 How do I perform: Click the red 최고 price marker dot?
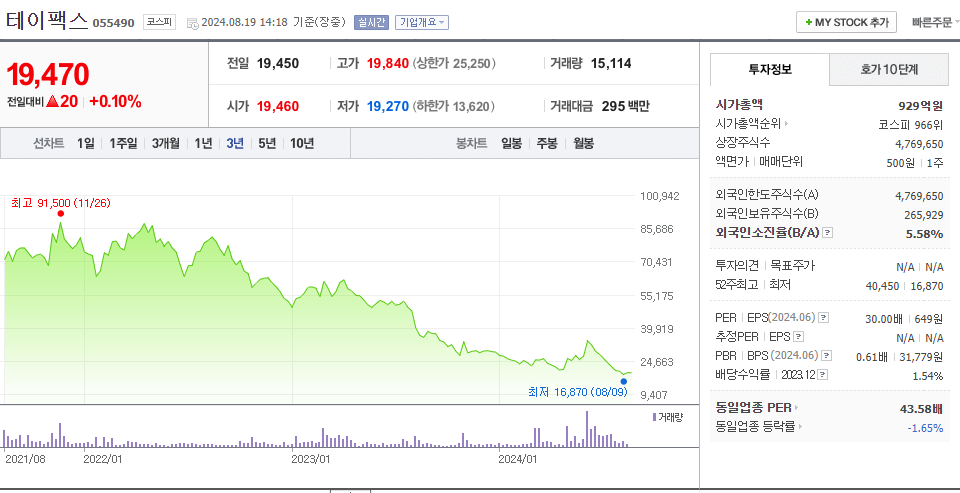pyautogui.click(x=60, y=213)
